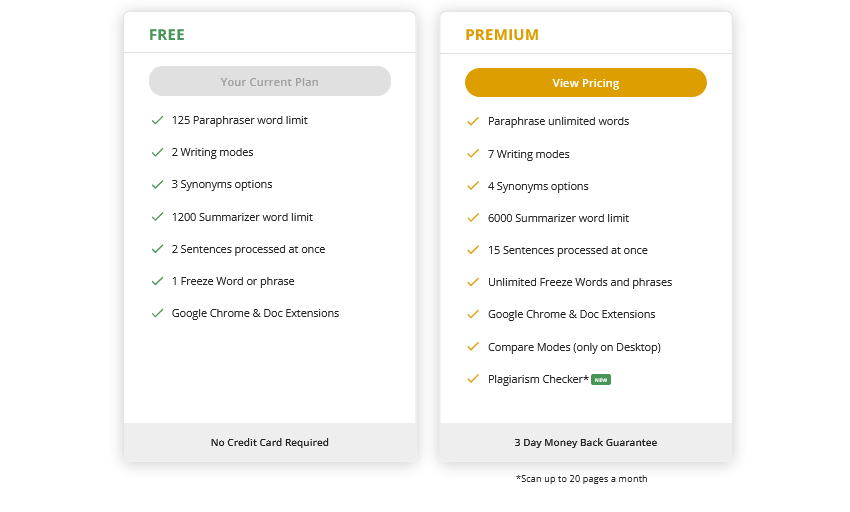Image resolution: width=850 pixels, height=512 pixels.
Task: Click the green checkmark next to 2 Writing modes
Action: coord(157,152)
